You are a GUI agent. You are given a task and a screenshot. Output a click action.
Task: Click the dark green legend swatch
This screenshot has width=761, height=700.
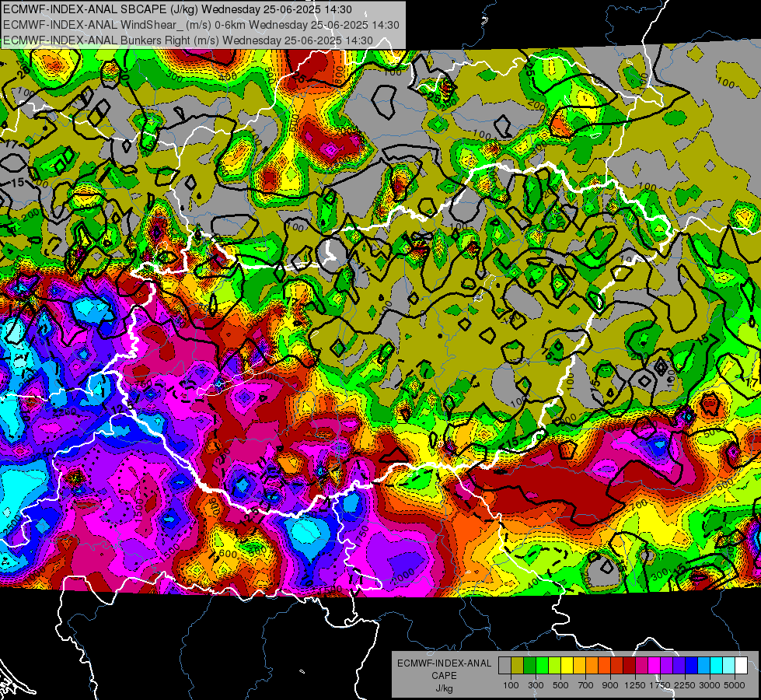pos(529,666)
